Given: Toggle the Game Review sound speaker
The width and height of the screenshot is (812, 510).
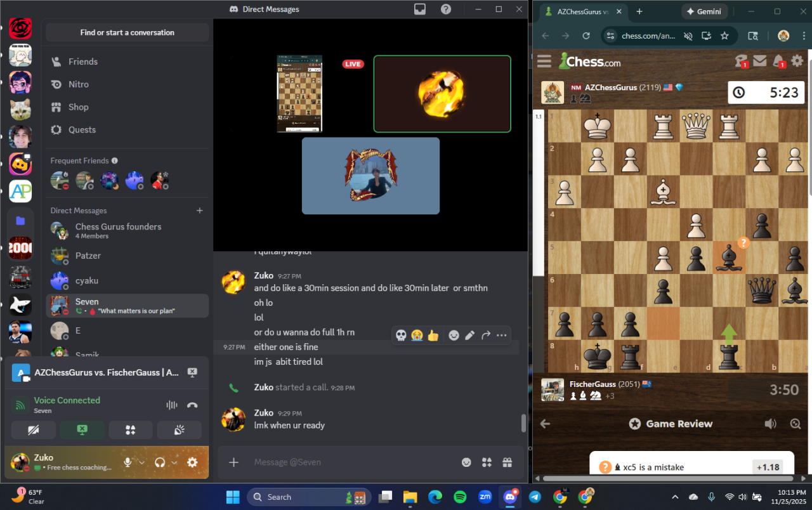Looking at the screenshot, I should 771,424.
